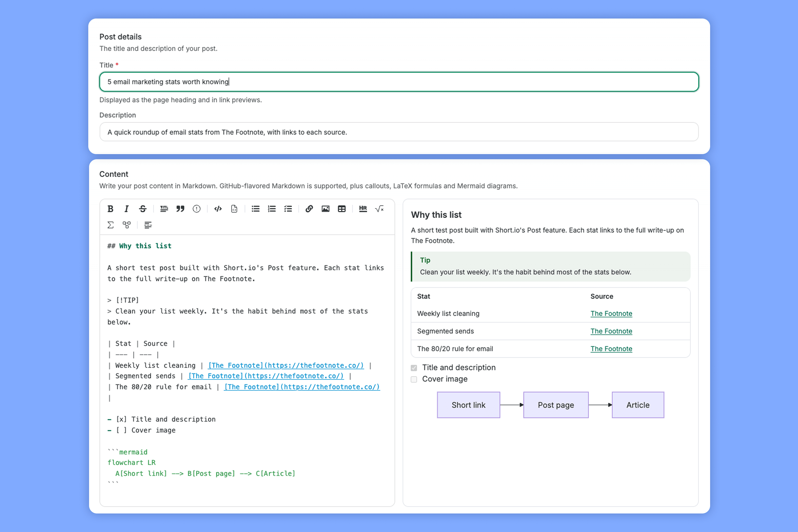Click the green 'Tip' callout title
The width and height of the screenshot is (798, 532).
[425, 260]
